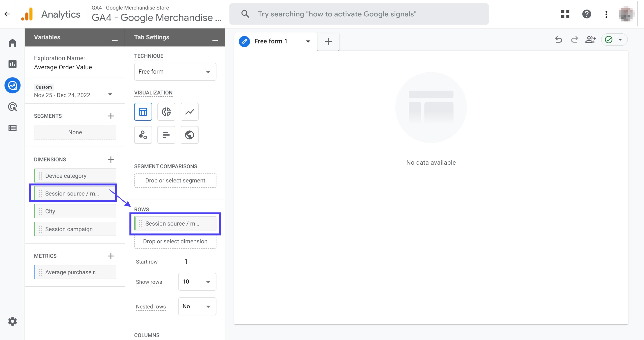Click the Session campaign dimension
Image resolution: width=644 pixels, height=340 pixels.
pyautogui.click(x=75, y=229)
